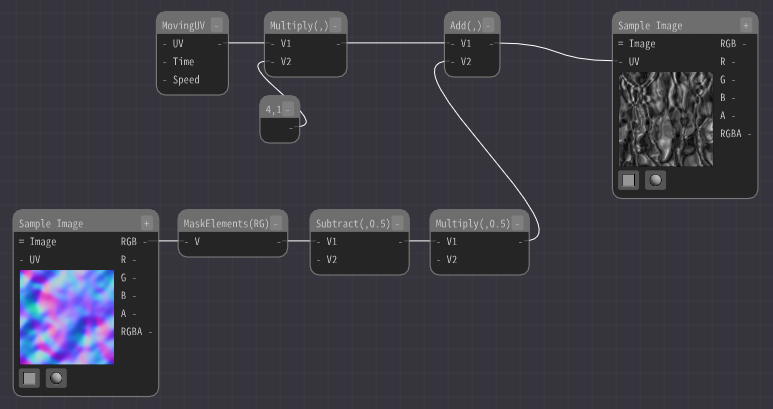Click the sphere preview icon on the grayscale node
Viewport: 773px width, 409px height.
[x=656, y=180]
